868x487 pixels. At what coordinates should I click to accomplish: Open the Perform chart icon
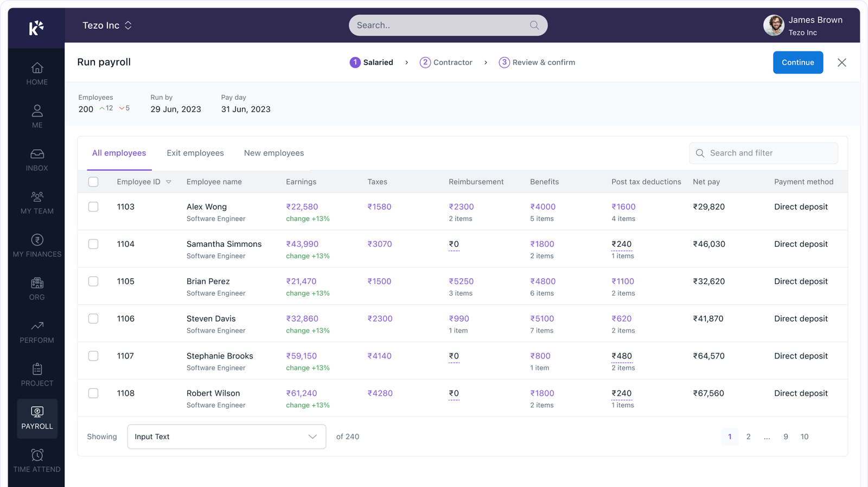pyautogui.click(x=37, y=326)
